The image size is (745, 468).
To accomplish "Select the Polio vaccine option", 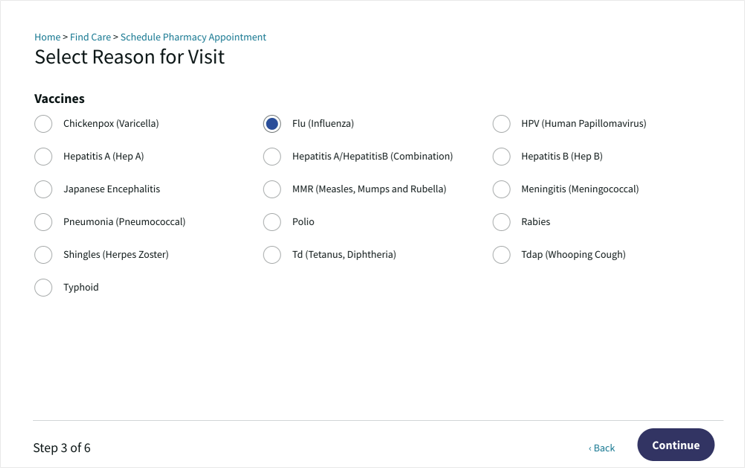I will (272, 222).
